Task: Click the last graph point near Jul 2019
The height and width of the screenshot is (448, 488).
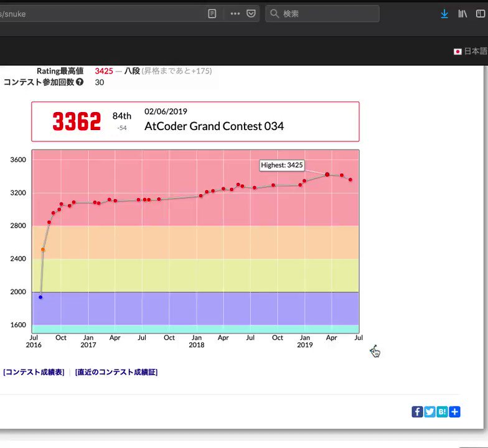Action: point(350,179)
